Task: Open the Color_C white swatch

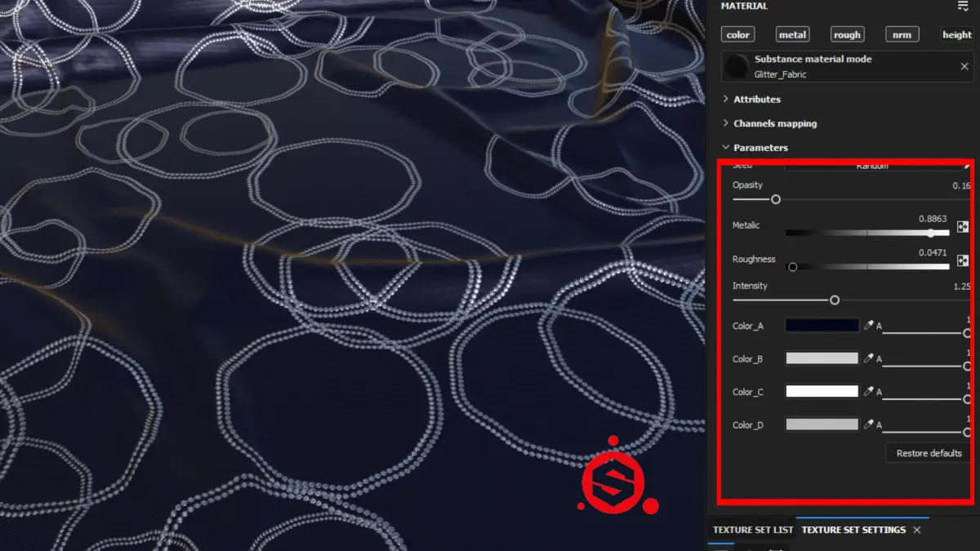Action: click(822, 392)
